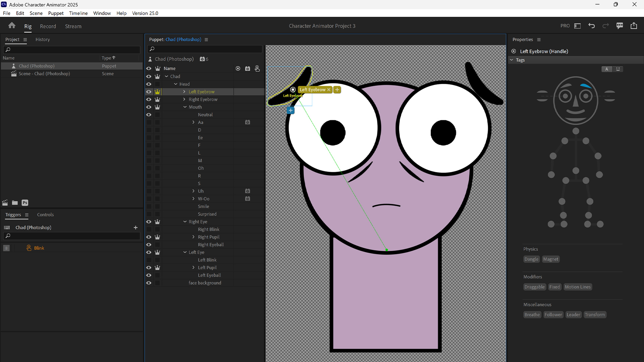Apply the Motion Lines modifier tag
Image resolution: width=644 pixels, height=362 pixels.
578,287
